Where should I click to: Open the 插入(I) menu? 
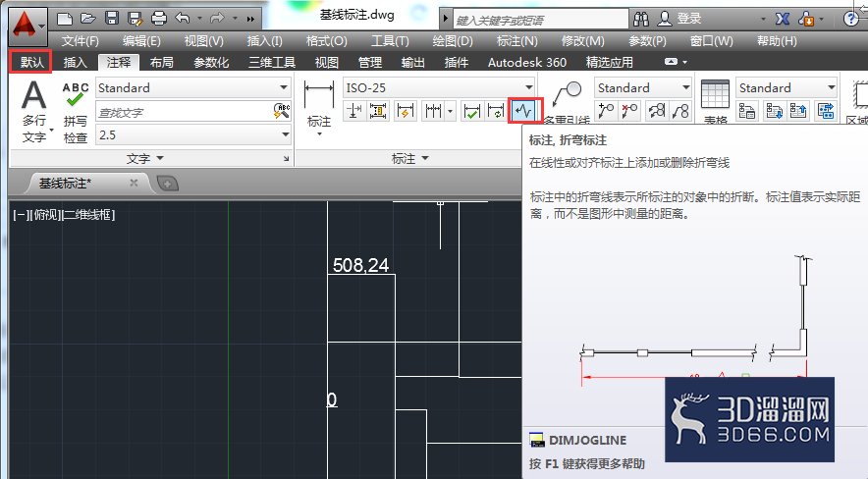264,41
